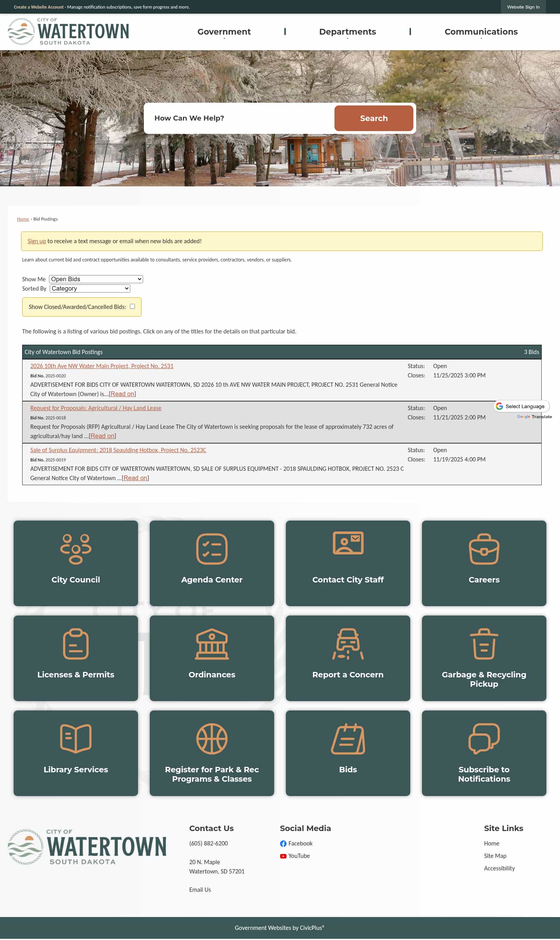The image size is (560, 940).
Task: Focus the How Can We Help search field
Action: (x=239, y=118)
